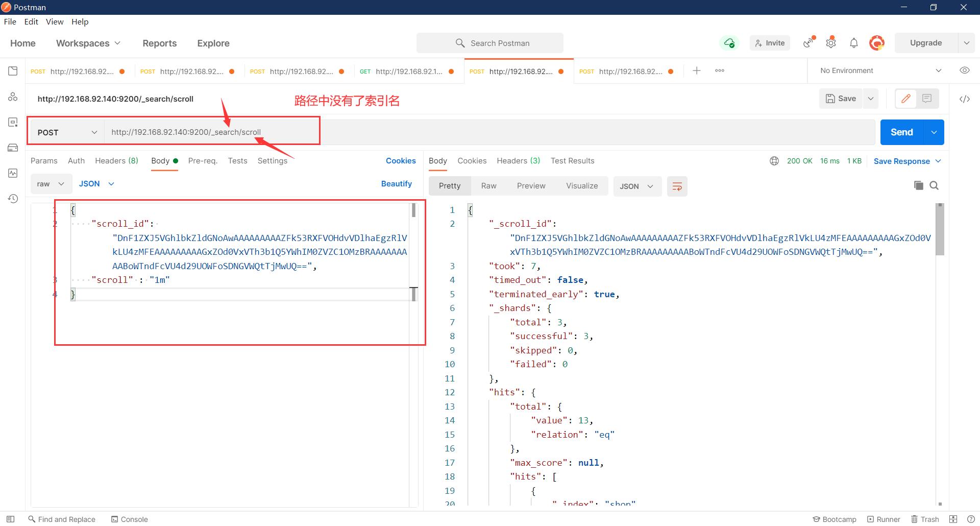Toggle response line wrap icon
Viewport: 980px width, 526px height.
click(677, 186)
